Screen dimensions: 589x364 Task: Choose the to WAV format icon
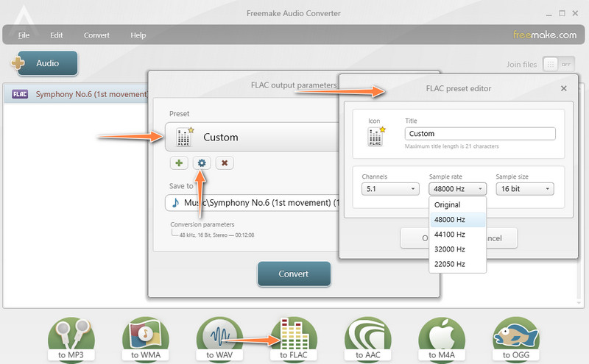click(x=219, y=339)
